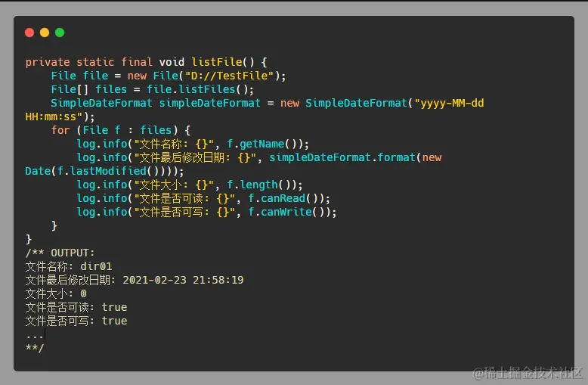Screen dimensions: 588x385
Task: Click output 文件是否可读: true
Action: pyautogui.click(x=76, y=307)
